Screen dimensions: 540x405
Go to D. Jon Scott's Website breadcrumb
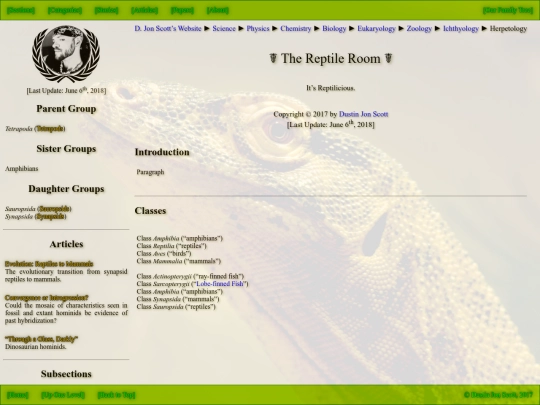(x=168, y=29)
